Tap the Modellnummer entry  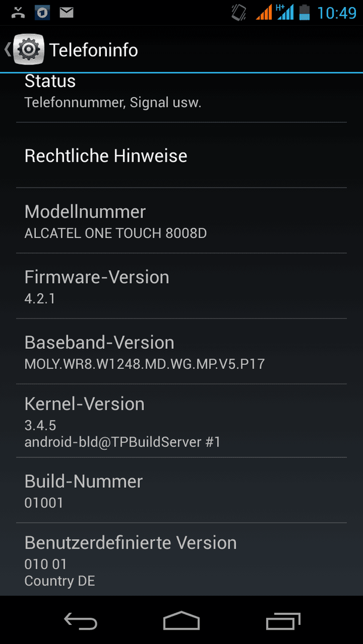(181, 221)
